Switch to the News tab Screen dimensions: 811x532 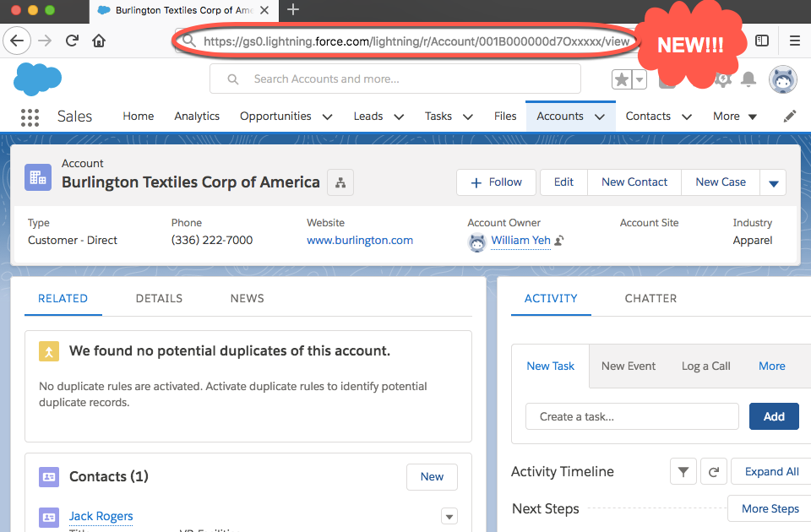(248, 298)
